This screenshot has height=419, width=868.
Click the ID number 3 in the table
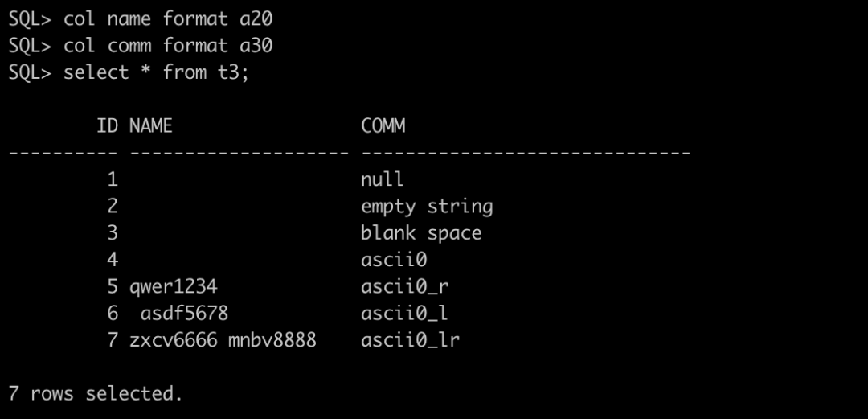point(113,232)
